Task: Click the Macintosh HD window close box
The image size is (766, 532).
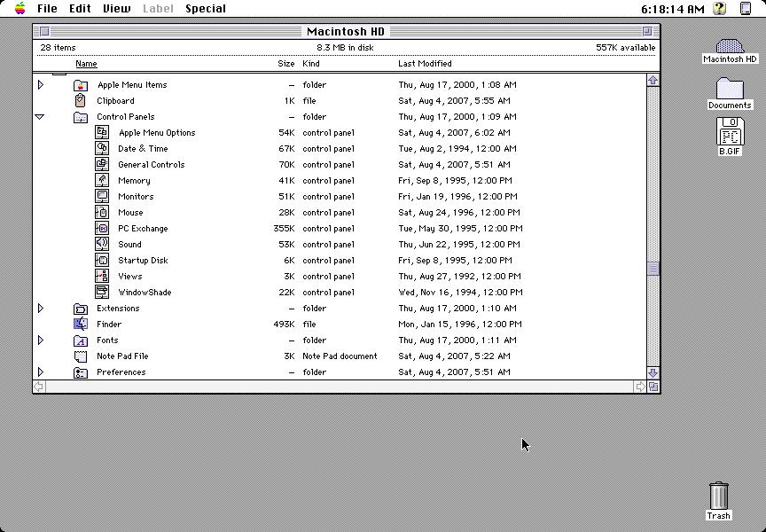Action: [44, 32]
